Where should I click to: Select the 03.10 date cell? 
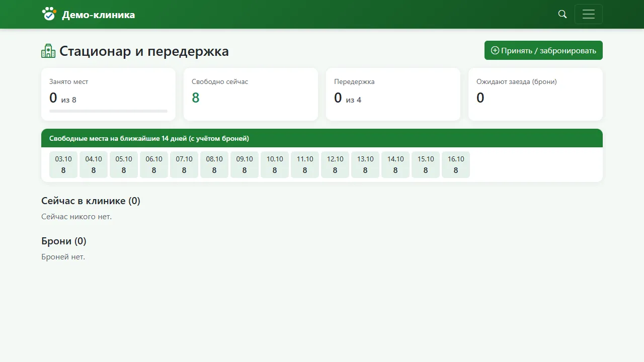(63, 165)
